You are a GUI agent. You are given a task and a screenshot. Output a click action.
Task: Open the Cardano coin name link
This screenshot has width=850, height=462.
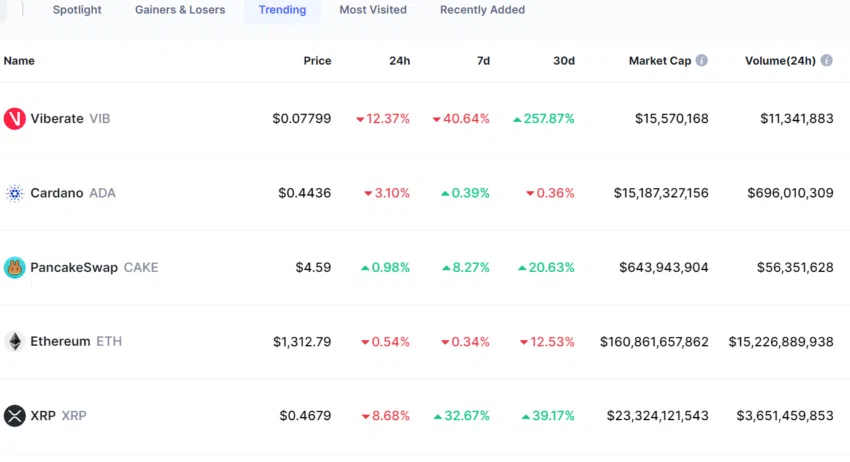point(57,193)
